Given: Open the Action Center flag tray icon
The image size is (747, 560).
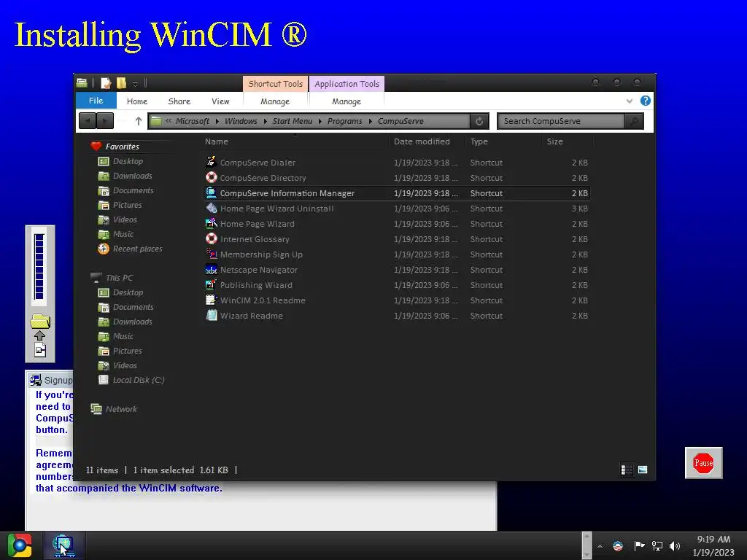Looking at the screenshot, I should coord(639,545).
